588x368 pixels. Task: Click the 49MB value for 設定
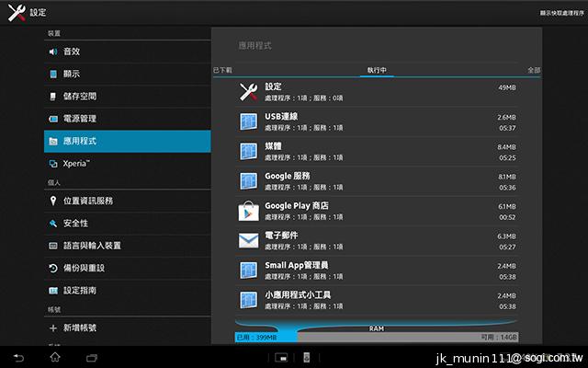point(507,87)
